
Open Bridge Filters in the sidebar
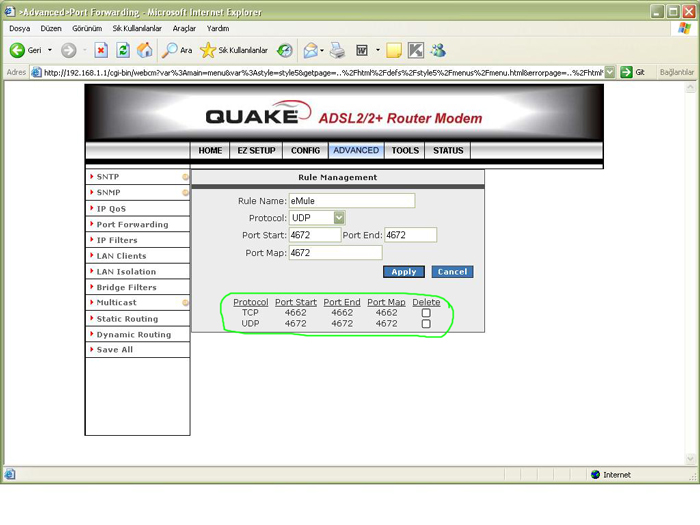pyautogui.click(x=126, y=287)
